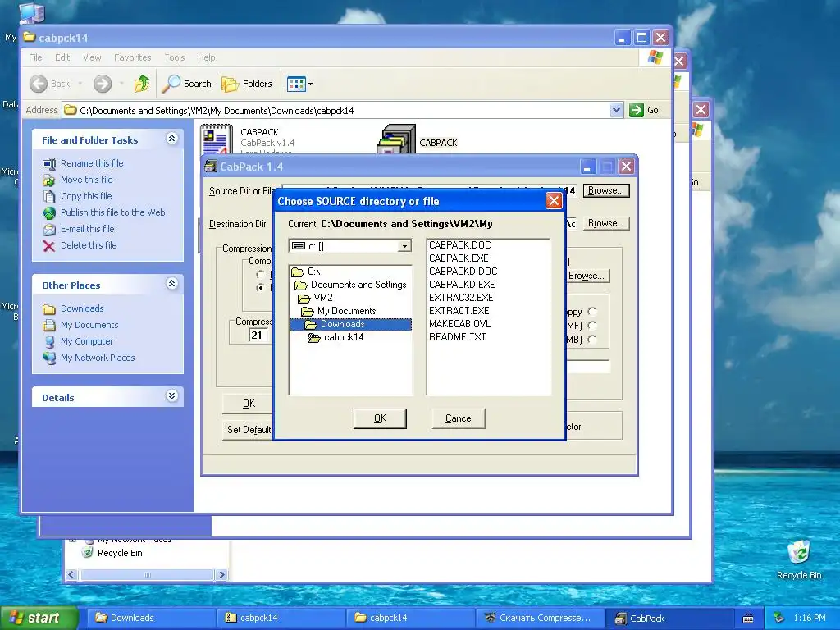Screen dimensions: 840x630
Task: Open My Computer in Other Places
Action: point(87,341)
